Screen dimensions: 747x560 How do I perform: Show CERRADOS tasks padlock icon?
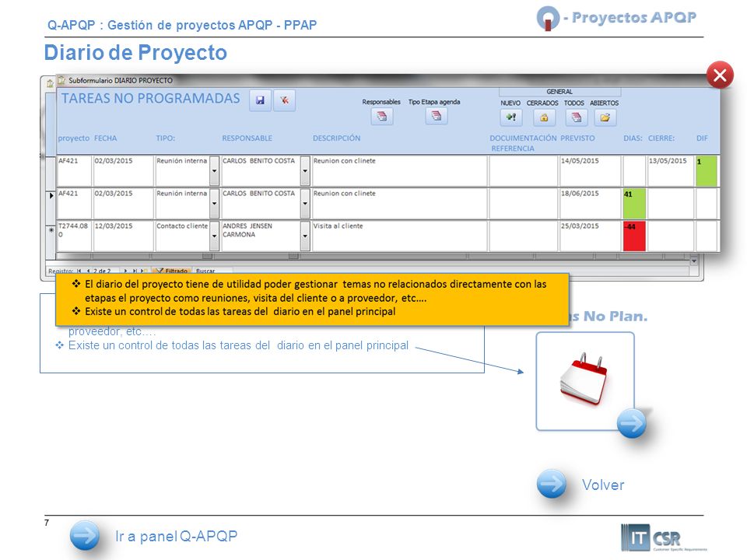pos(544,117)
